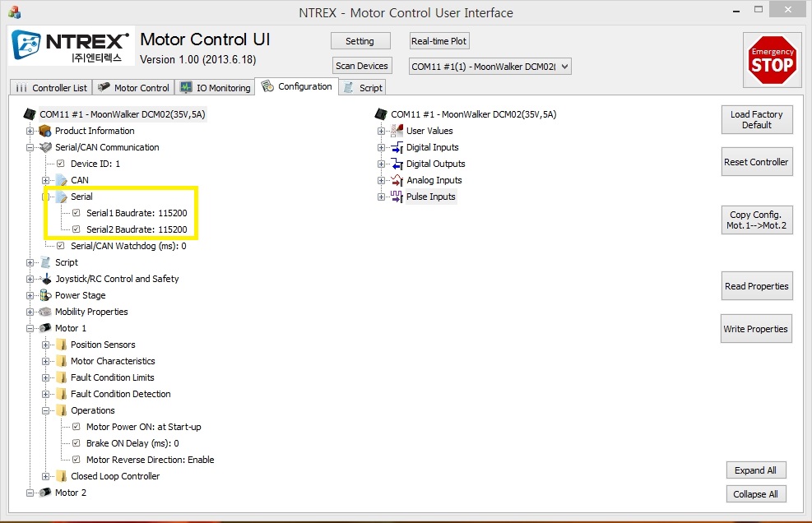Click Copy Config. Mot.1-->Mot.2 button
Screen dimensions: 812x523
click(x=757, y=220)
